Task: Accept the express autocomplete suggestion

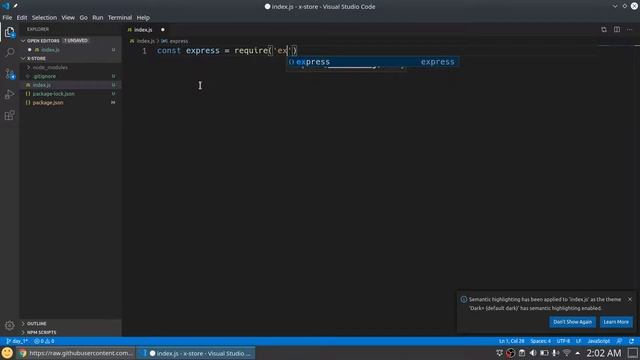Action: pyautogui.click(x=372, y=62)
